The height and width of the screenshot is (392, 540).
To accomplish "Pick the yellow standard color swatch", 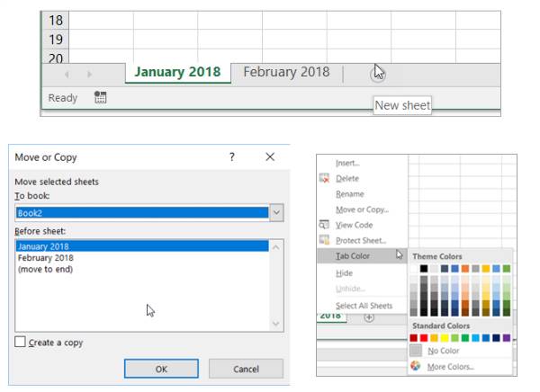I will click(445, 338).
